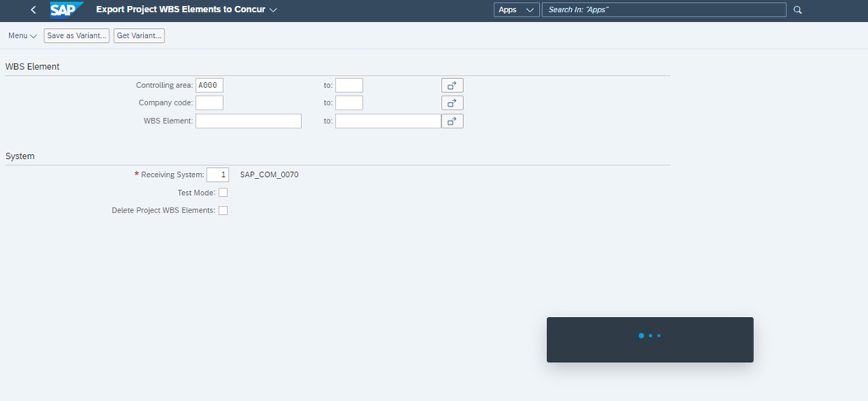Click the search magnifier icon
Image resolution: width=868 pixels, height=401 pixels.
pos(797,10)
